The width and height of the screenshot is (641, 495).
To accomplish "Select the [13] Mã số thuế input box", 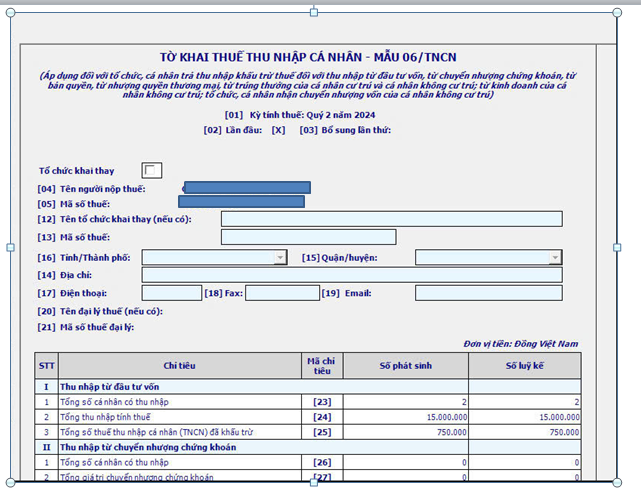I will point(308,237).
